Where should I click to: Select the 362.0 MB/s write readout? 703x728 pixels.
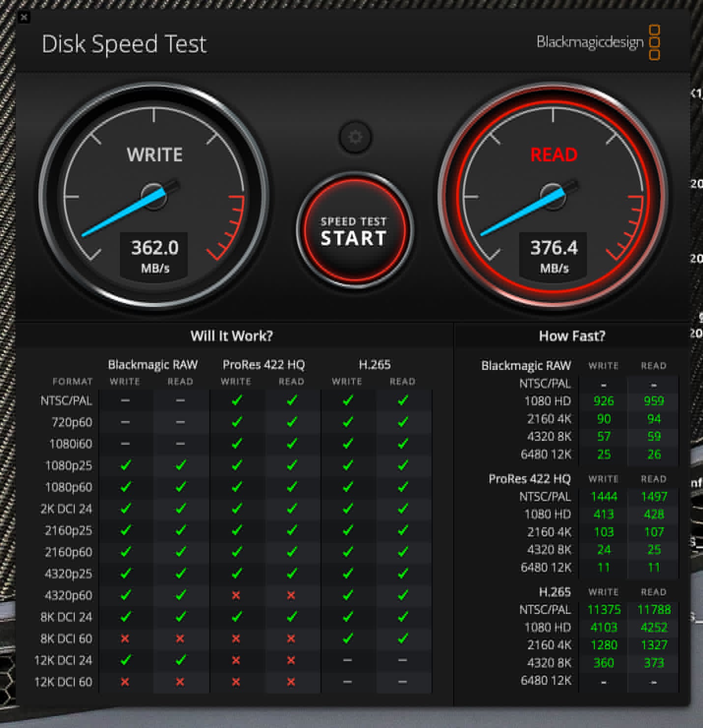(x=155, y=256)
